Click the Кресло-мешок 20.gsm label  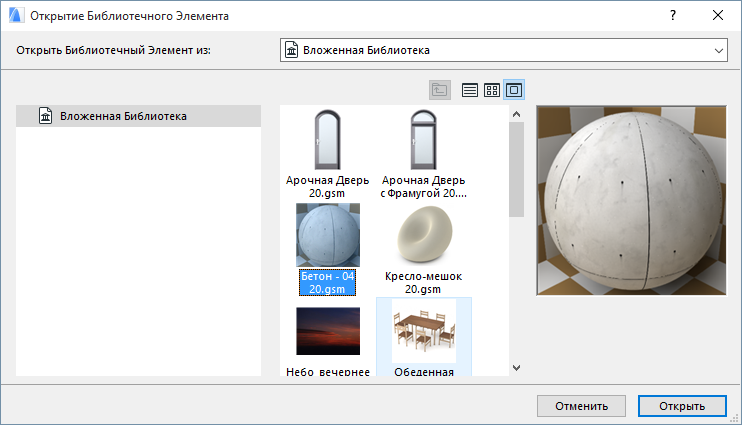(423, 283)
